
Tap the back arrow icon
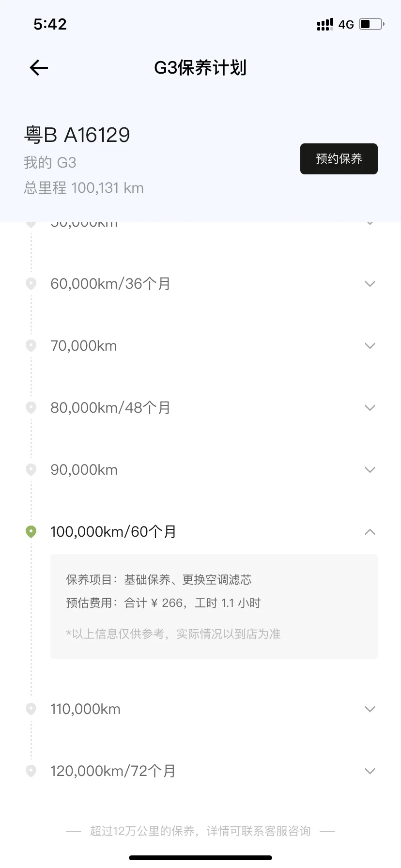39,68
